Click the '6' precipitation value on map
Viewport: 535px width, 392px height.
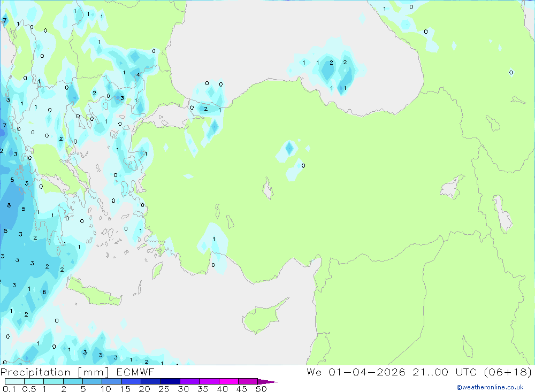44,292
